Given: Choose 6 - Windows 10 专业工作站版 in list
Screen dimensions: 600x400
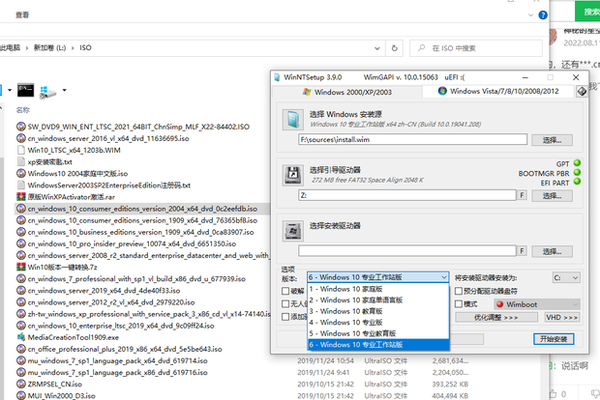Looking at the screenshot, I should point(378,344).
